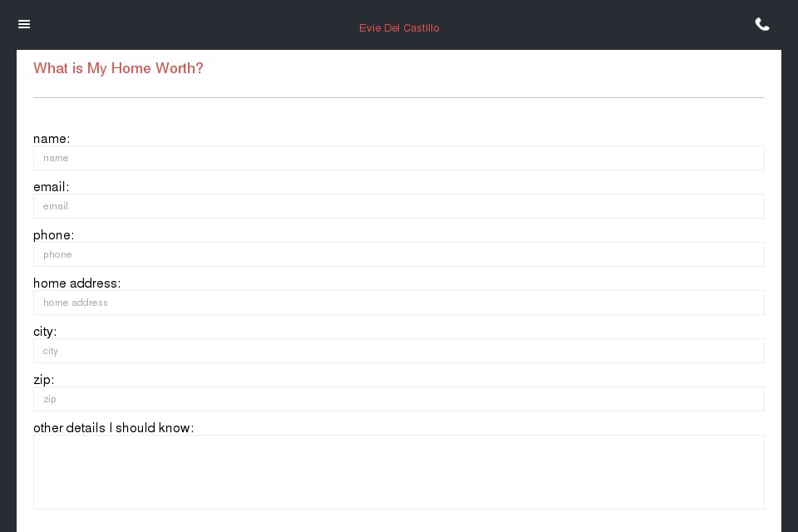Click the 'zip:' label
This screenshot has height=532, width=798.
(x=43, y=380)
